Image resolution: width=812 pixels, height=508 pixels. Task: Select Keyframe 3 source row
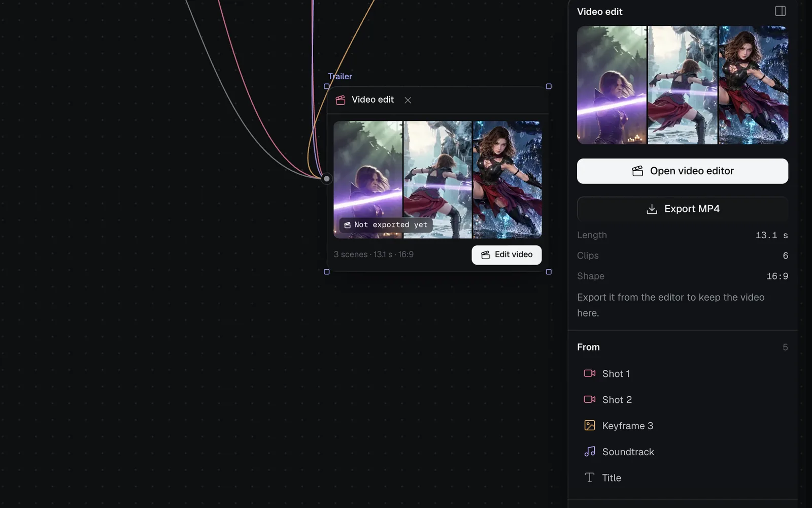(x=682, y=426)
